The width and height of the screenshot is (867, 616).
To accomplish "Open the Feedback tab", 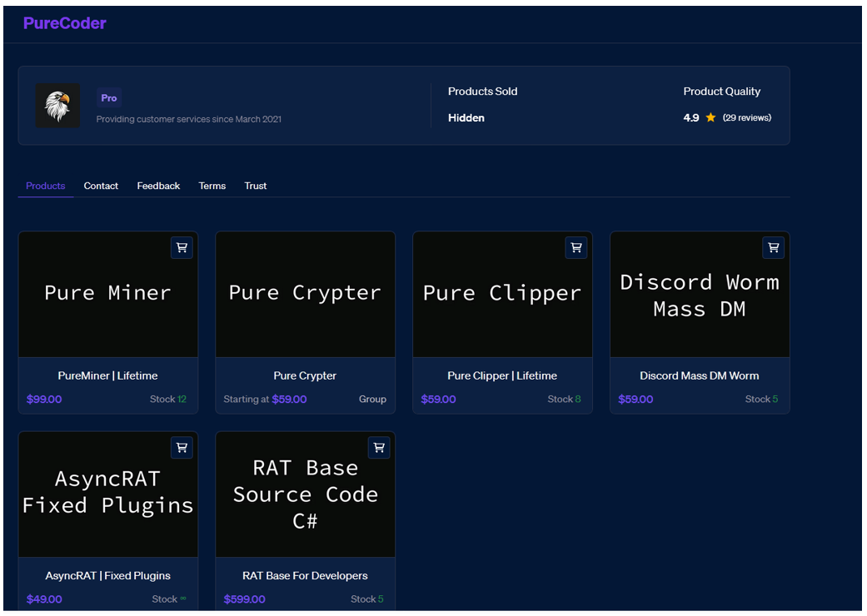I will [x=159, y=186].
